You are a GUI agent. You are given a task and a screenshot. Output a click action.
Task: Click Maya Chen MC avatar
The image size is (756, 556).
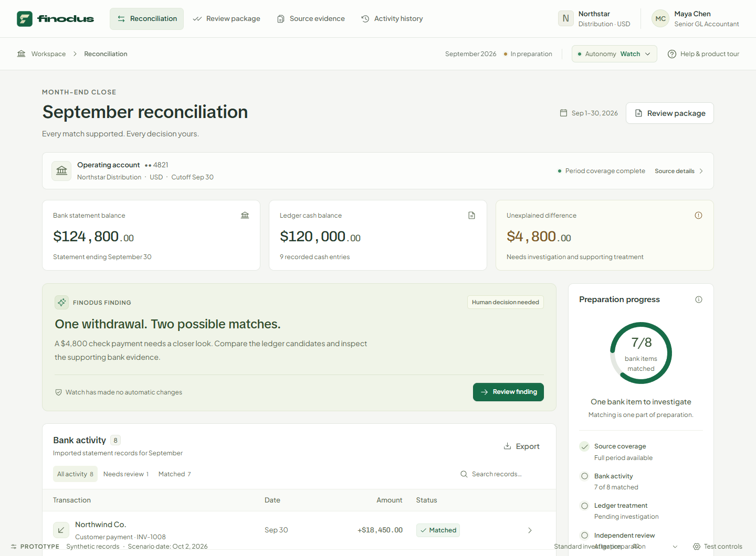tap(660, 18)
